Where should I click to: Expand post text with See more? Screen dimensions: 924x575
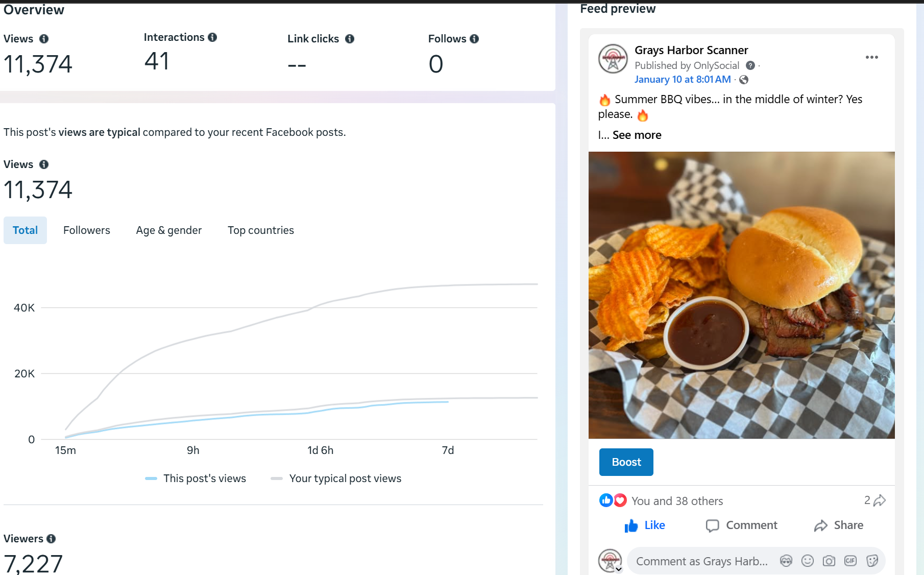637,135
